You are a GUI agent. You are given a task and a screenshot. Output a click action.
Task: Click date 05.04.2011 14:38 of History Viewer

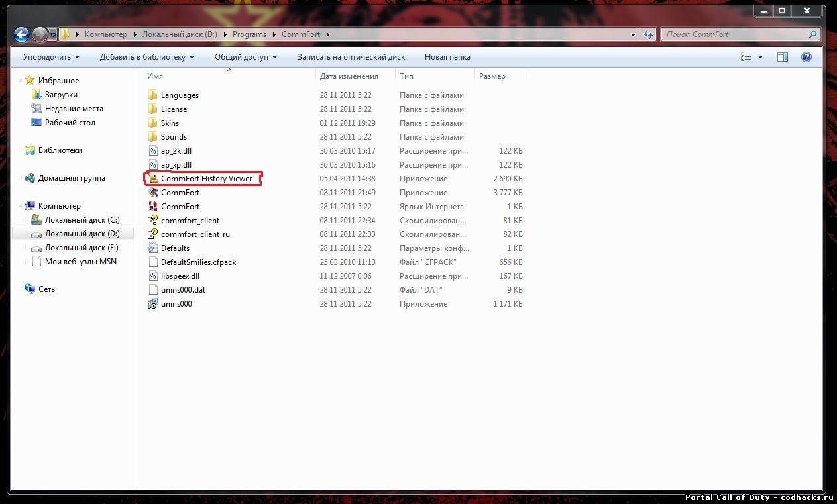click(x=347, y=179)
